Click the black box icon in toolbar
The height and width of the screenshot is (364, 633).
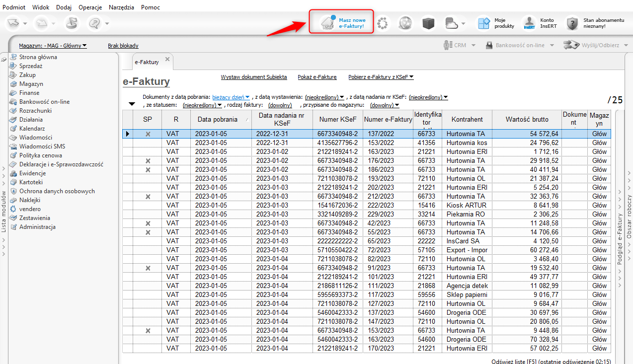pyautogui.click(x=428, y=23)
